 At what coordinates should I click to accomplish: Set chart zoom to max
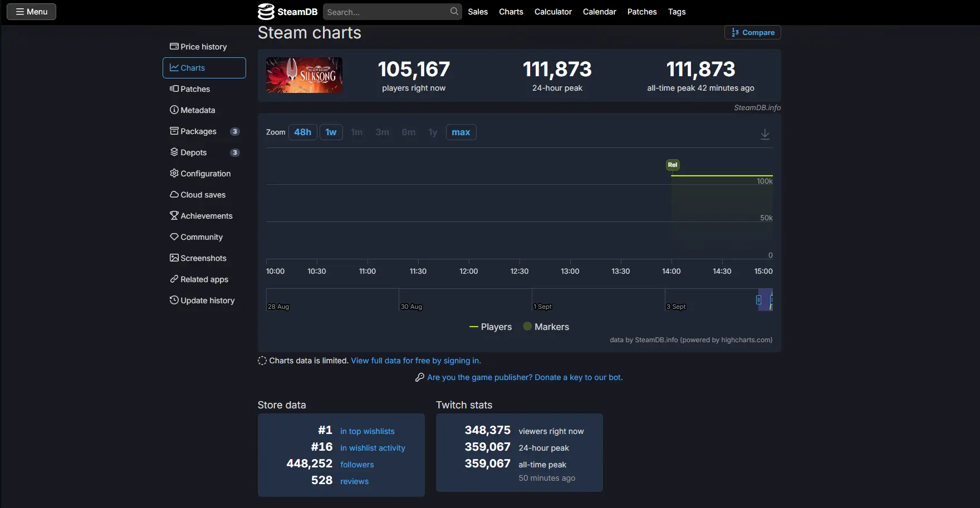[460, 132]
